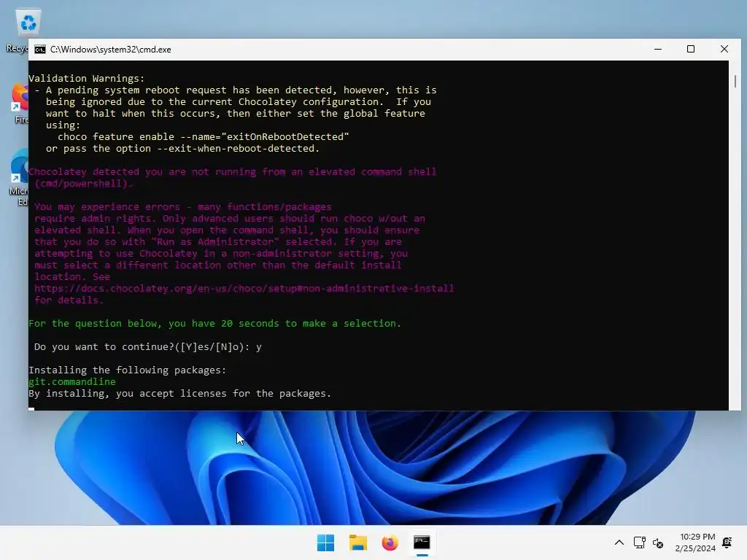The image size is (747, 560).
Task: Select the cmd.exe taskbar icon
Action: pyautogui.click(x=422, y=542)
